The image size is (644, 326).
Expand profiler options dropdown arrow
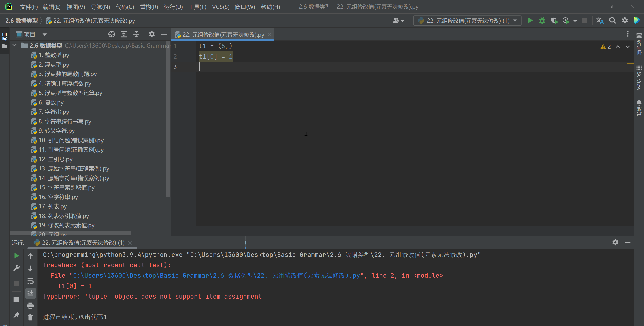575,21
